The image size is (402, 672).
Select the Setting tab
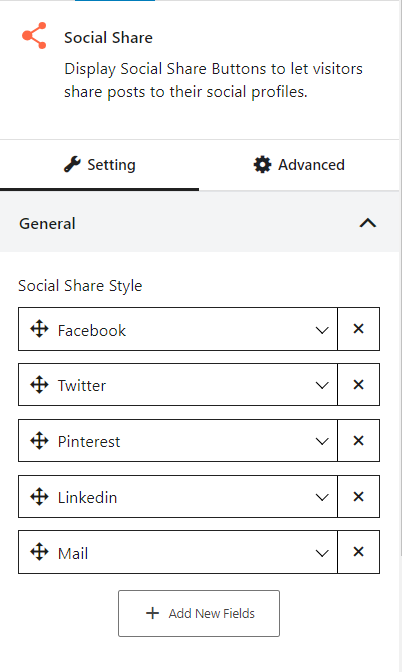pyautogui.click(x=99, y=165)
